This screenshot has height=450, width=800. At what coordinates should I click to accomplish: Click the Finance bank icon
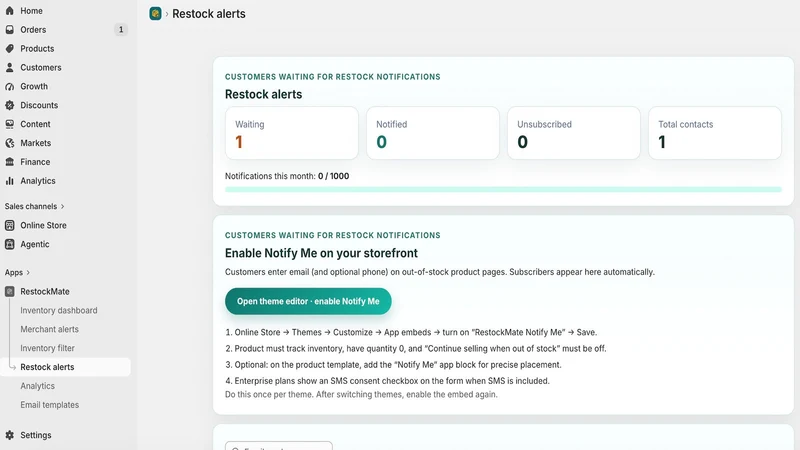point(10,162)
